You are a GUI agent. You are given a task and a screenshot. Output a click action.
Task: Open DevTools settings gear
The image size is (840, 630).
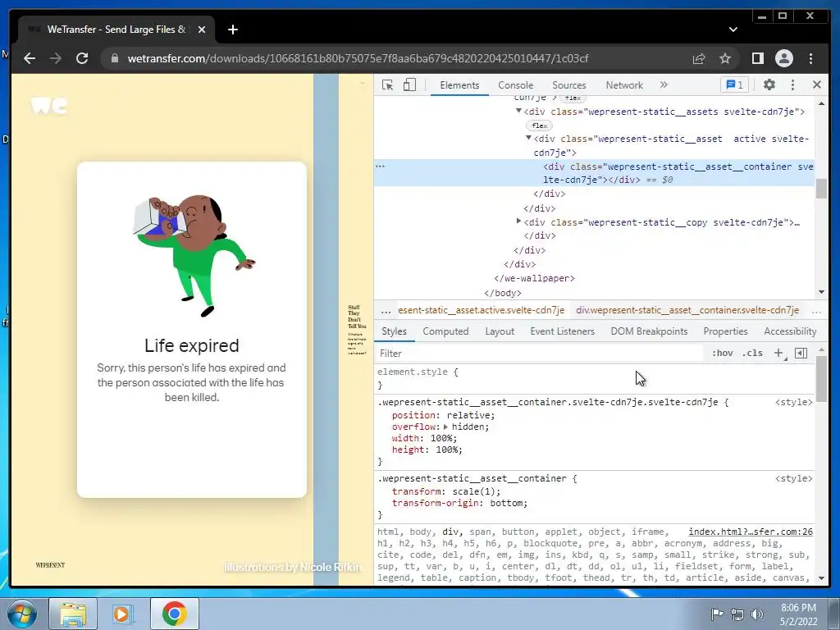(769, 84)
